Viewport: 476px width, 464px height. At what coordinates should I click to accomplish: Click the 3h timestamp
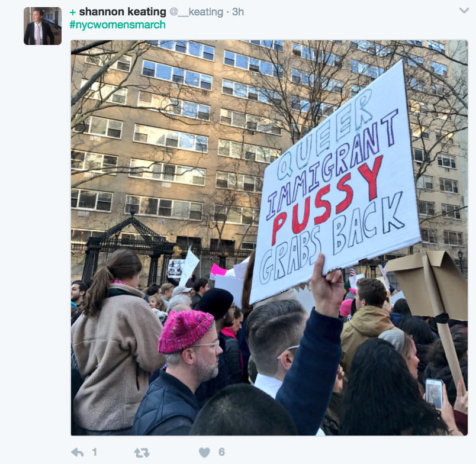pyautogui.click(x=238, y=12)
